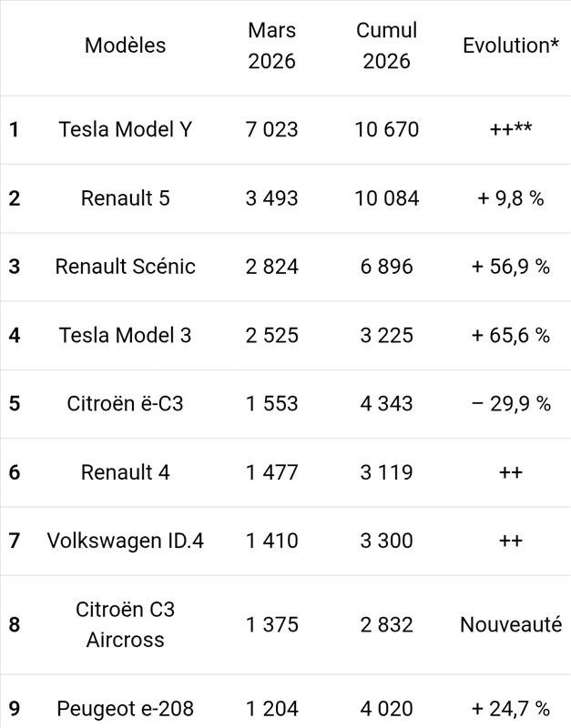571x728 pixels.
Task: Click the + 56,9 % evolution value
Action: [x=510, y=267]
